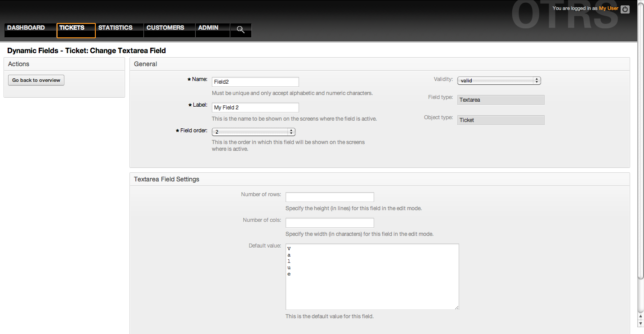Click the disabled Field type Textarea box
Screen dimensions: 644x334
501,100
